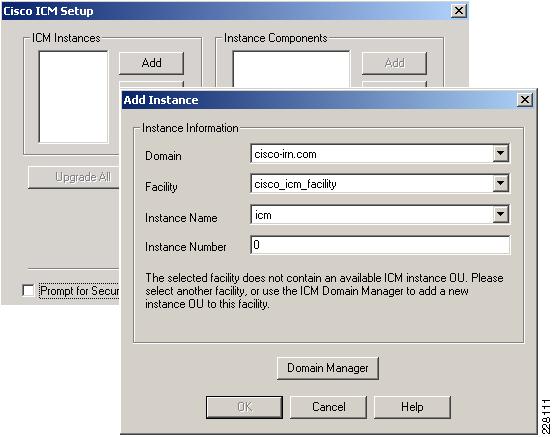Close the Add Instance dialog
Image resolution: width=552 pixels, height=437 pixels.
coord(525,100)
